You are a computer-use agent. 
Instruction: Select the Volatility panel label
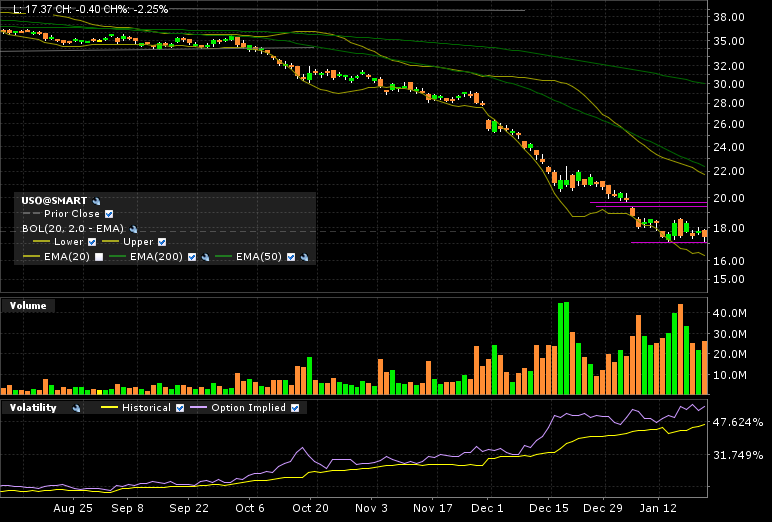(x=33, y=408)
